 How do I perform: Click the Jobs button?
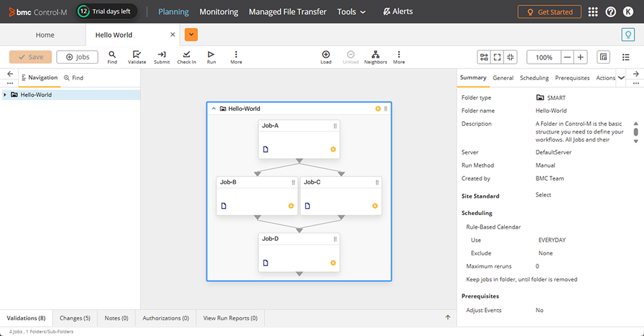77,57
